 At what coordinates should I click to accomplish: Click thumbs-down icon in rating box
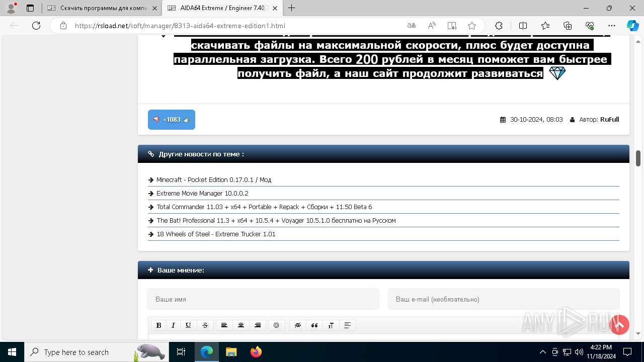click(156, 120)
